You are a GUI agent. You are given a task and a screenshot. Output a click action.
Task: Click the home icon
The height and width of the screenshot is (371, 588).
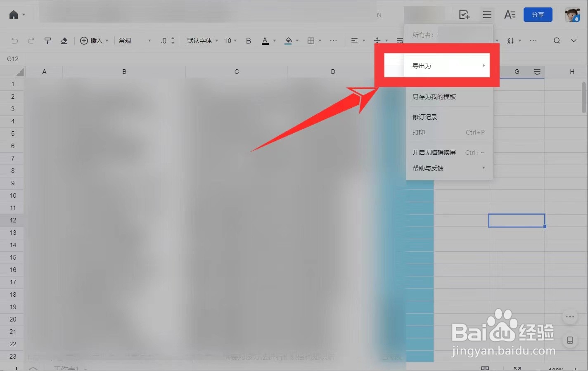14,15
